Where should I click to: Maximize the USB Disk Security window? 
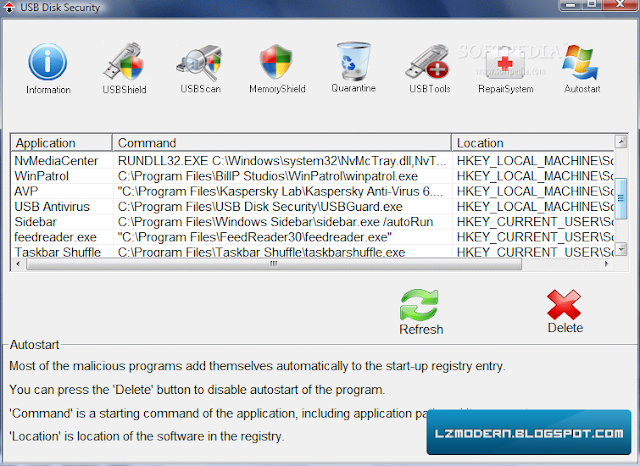591,4
